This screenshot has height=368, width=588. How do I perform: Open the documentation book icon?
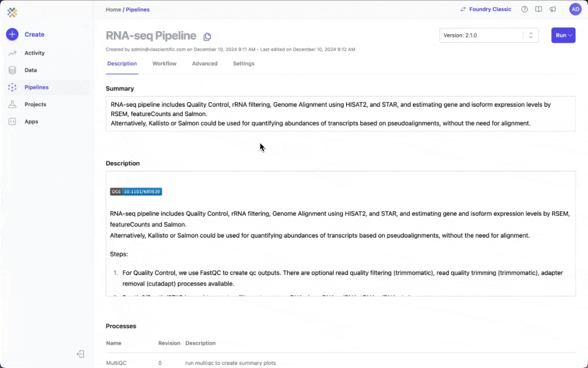(x=538, y=9)
